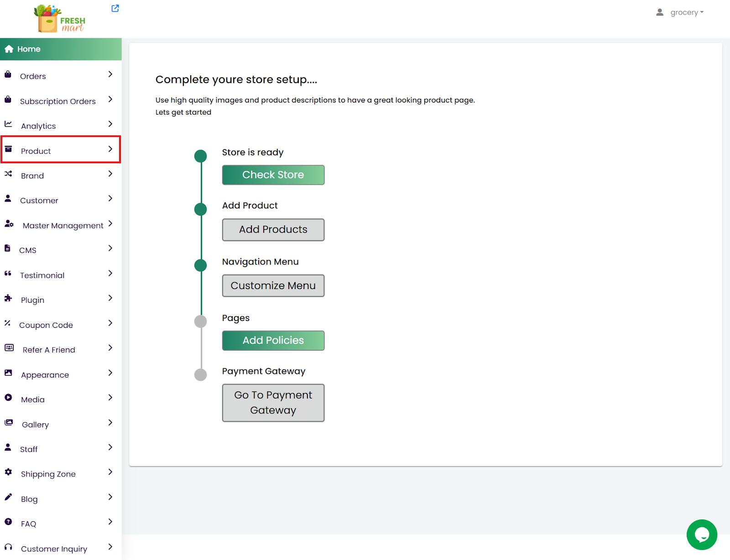This screenshot has width=730, height=560.
Task: Click the FAQ question mark icon
Action: pyautogui.click(x=8, y=522)
